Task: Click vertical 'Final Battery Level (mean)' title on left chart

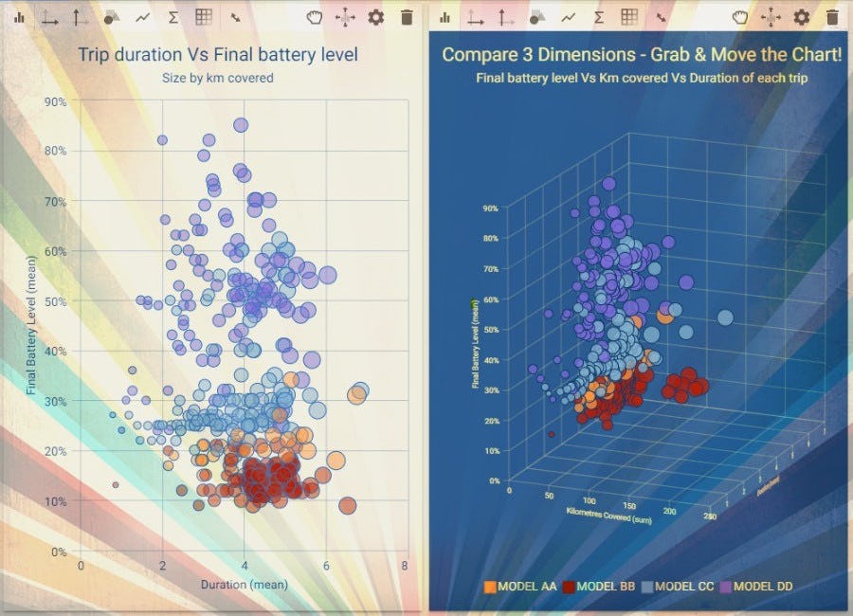Action: pyautogui.click(x=31, y=325)
